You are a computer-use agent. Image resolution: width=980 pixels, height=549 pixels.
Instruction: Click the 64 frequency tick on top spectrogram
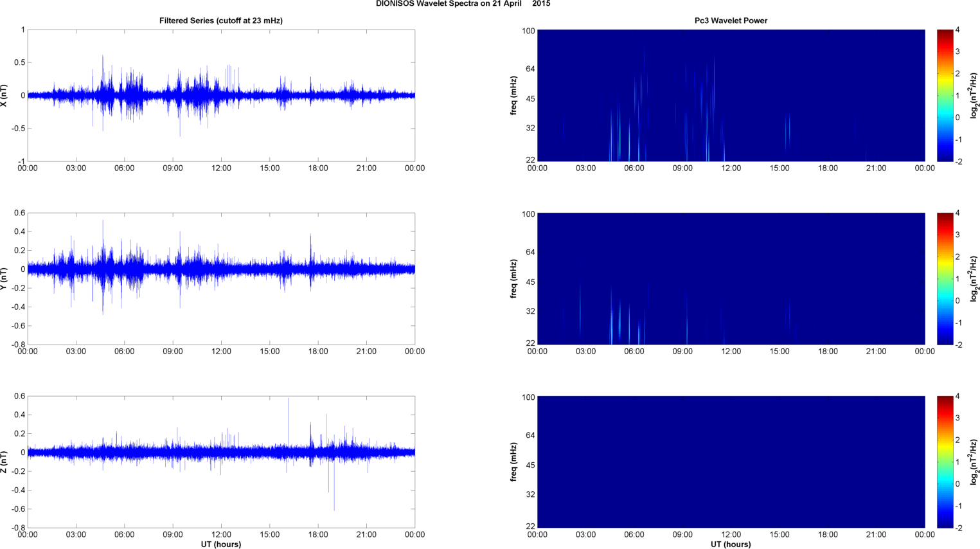tap(530, 69)
